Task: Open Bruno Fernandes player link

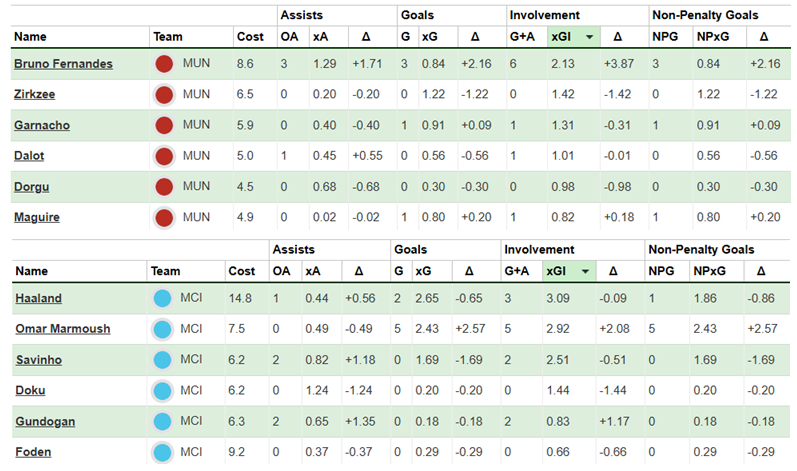Action: [63, 64]
